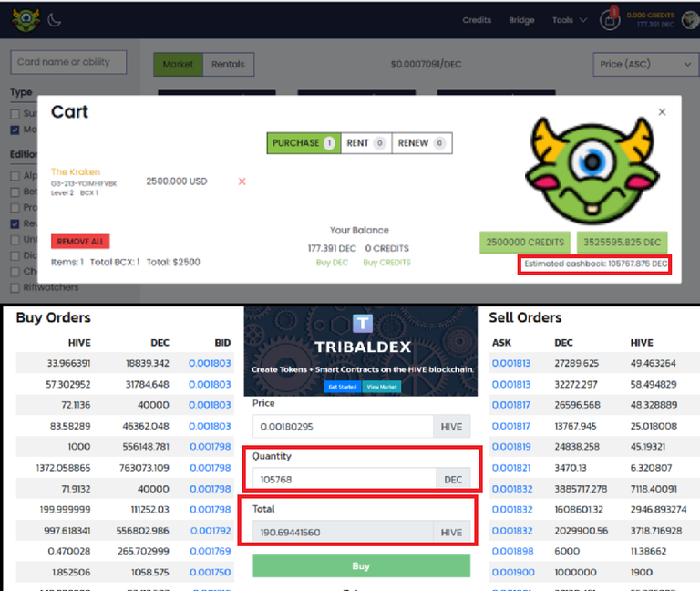Open the Price (ASC) sort dropdown
Screen dimensions: 700x591
pyautogui.click(x=645, y=65)
